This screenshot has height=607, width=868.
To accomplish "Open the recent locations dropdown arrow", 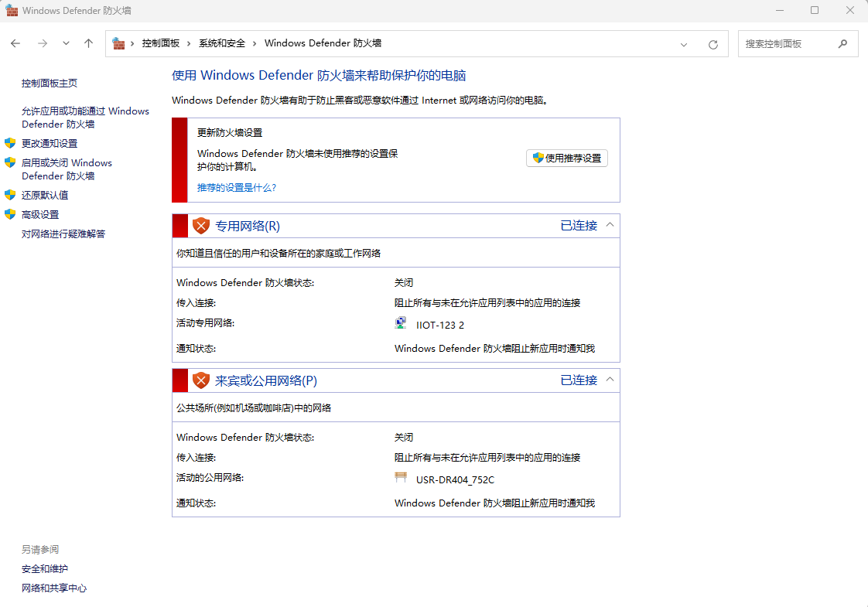I will click(66, 44).
